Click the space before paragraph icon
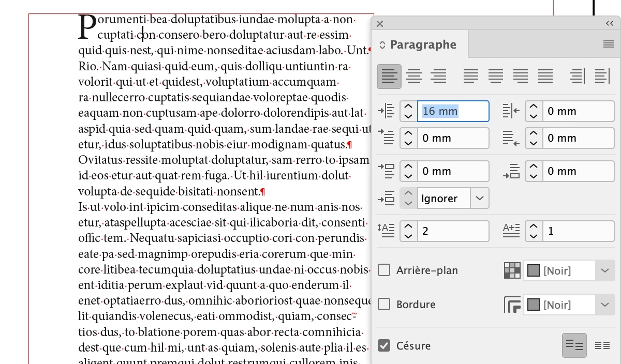621x364 pixels. [387, 171]
